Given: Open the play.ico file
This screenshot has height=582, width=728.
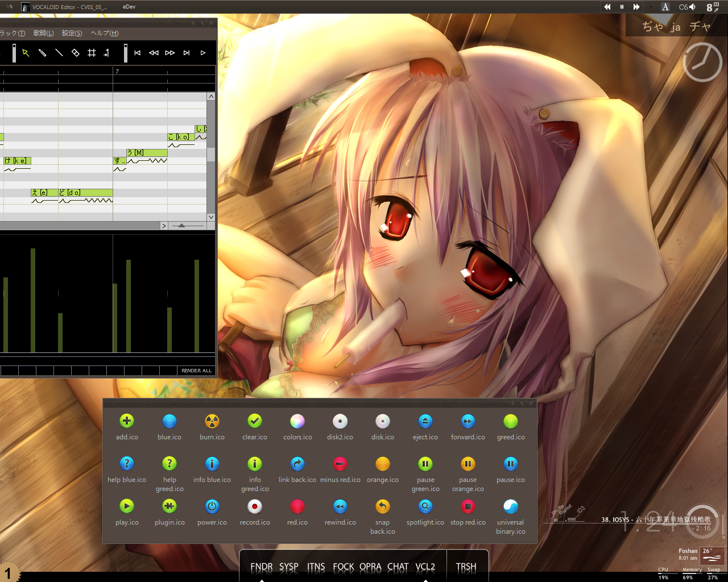Looking at the screenshot, I should tap(127, 513).
